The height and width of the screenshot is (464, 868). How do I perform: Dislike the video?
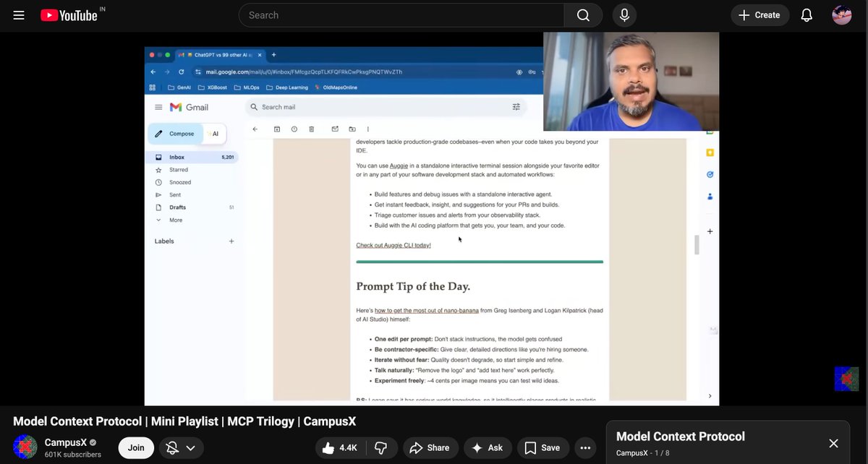click(380, 448)
